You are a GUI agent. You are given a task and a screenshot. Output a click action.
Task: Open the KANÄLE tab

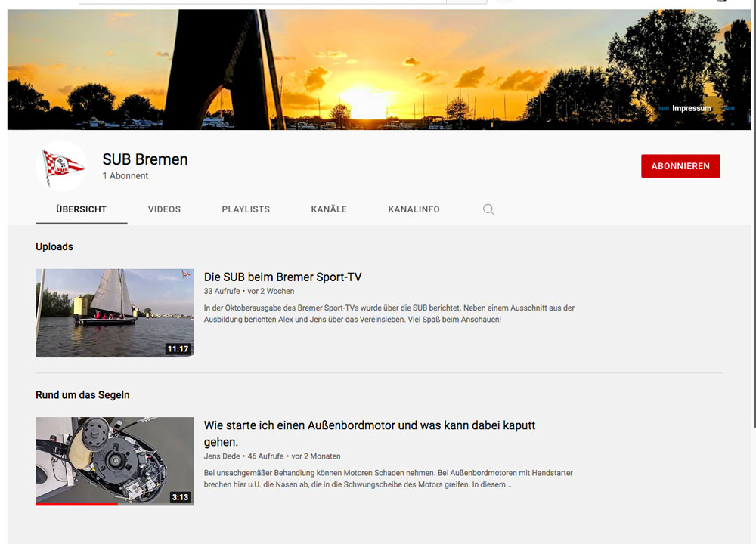click(x=329, y=209)
